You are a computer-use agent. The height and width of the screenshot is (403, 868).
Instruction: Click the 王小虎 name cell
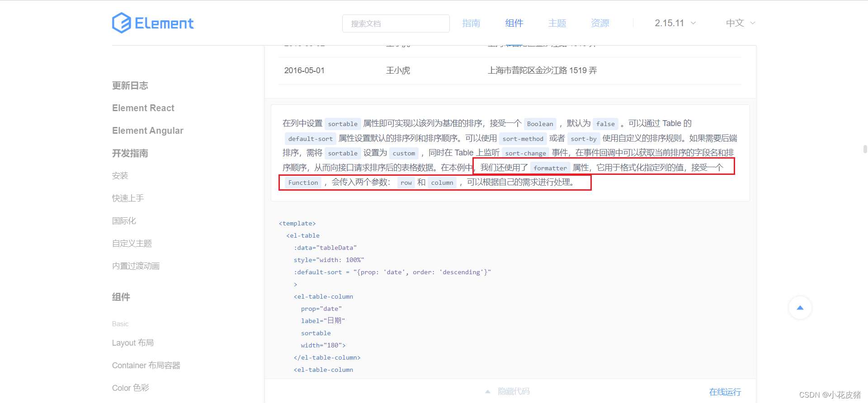click(398, 70)
